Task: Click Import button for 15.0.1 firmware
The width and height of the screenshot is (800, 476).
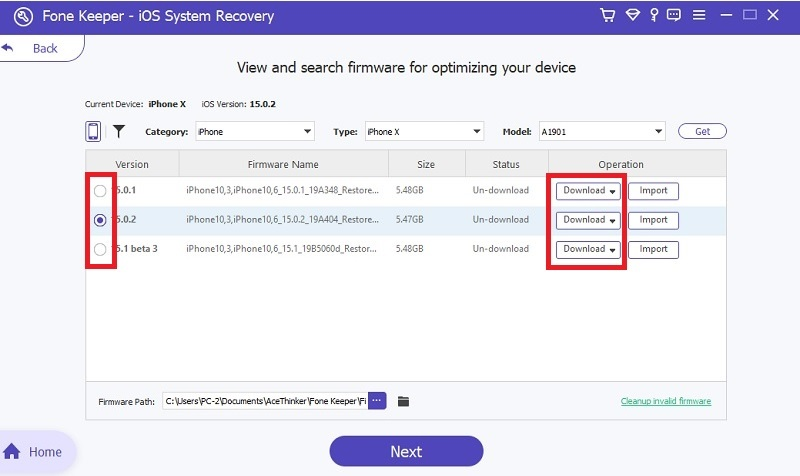Action: pos(653,191)
